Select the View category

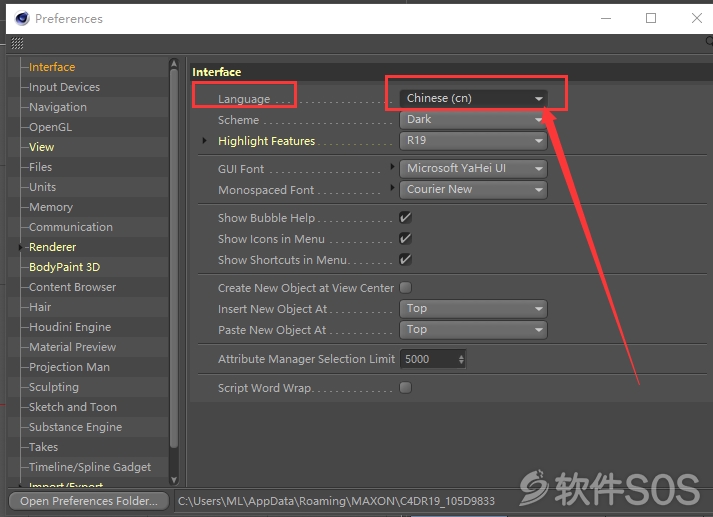41,147
